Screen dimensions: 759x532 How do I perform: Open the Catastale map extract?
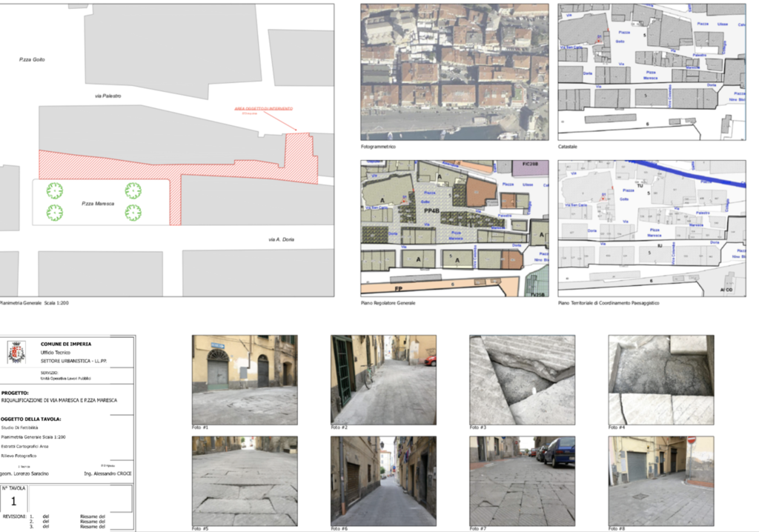[x=651, y=72]
